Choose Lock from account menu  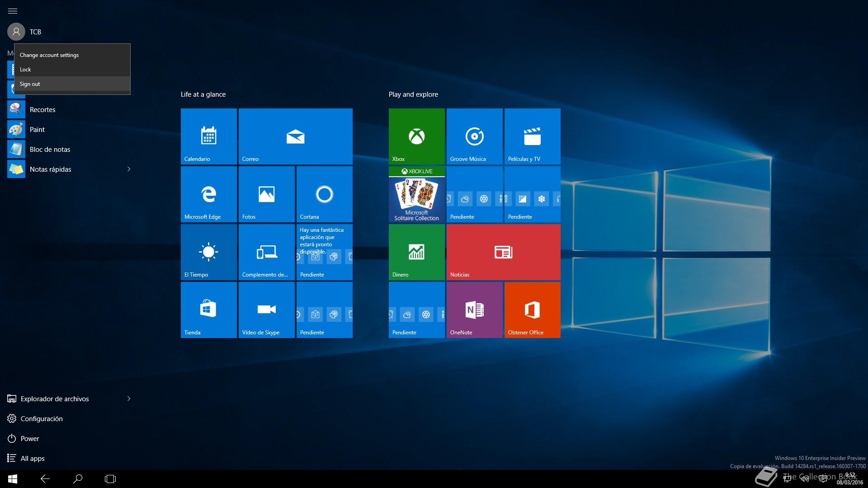[72, 69]
